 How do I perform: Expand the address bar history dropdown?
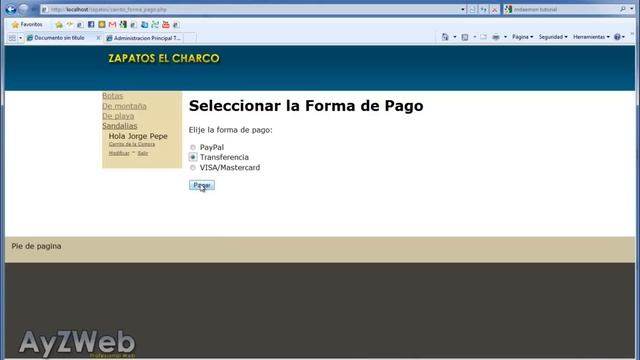[x=462, y=9]
